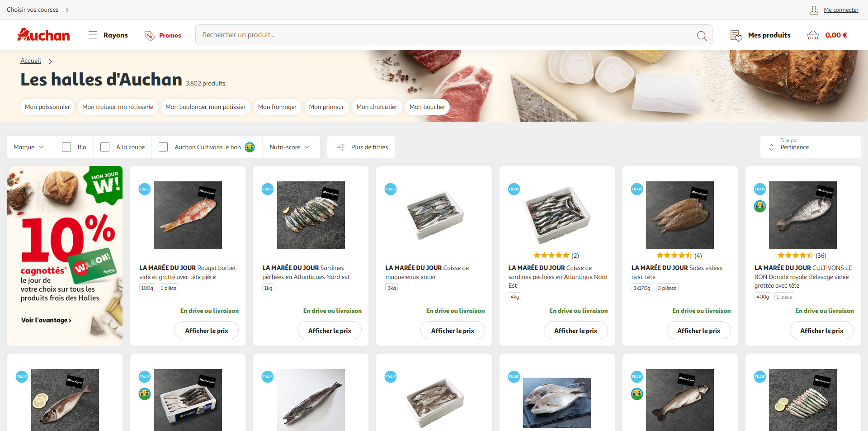868x431 pixels.
Task: Show price for Rouget barbet
Action: 207,331
